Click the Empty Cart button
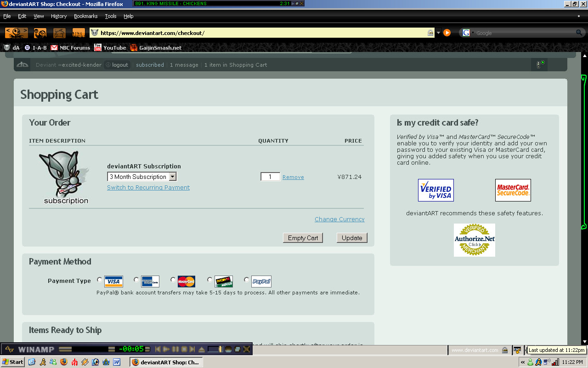The height and width of the screenshot is (368, 588). tap(303, 238)
